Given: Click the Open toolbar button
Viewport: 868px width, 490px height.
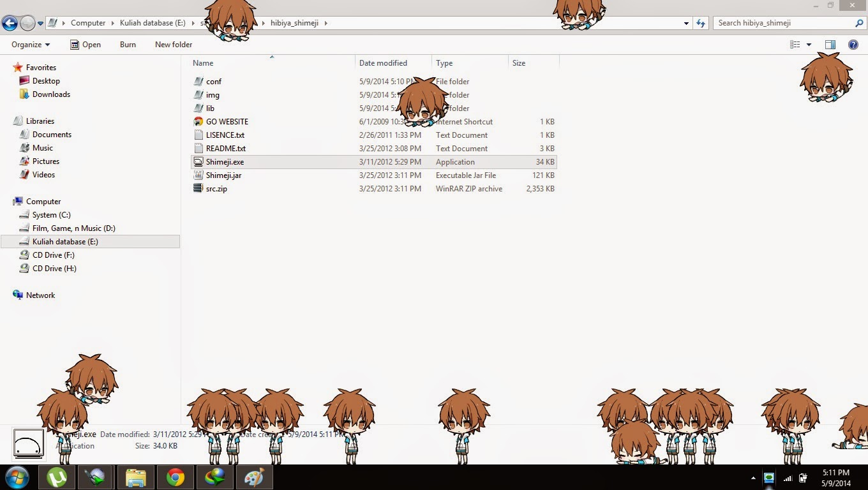Looking at the screenshot, I should (x=85, y=45).
